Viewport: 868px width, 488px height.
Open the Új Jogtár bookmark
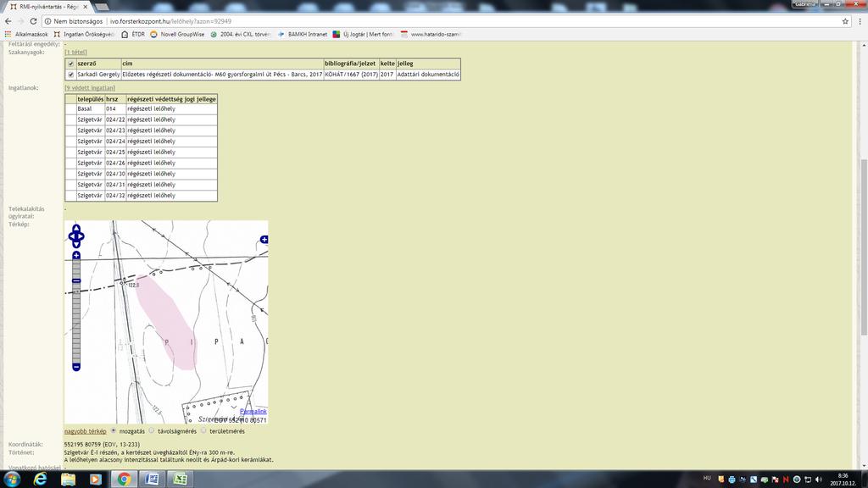pos(363,34)
